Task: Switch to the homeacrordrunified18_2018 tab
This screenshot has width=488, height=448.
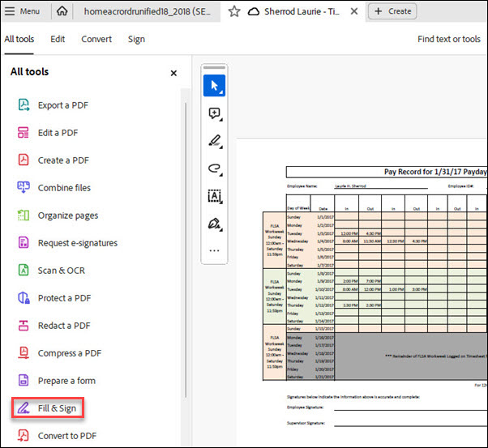Action: click(148, 11)
